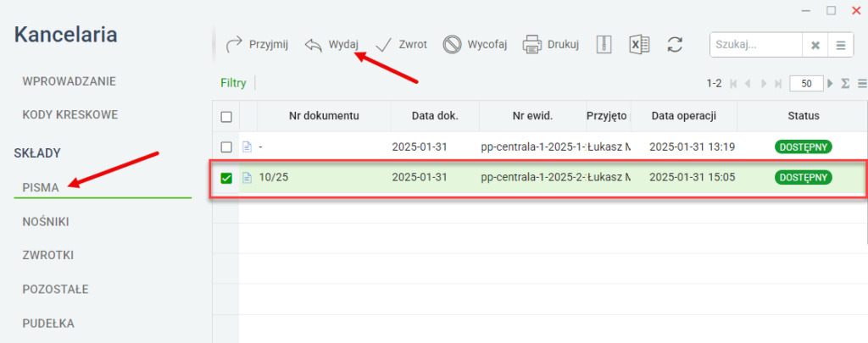868x343 pixels.
Task: Close the window with red X
Action: 854,10
